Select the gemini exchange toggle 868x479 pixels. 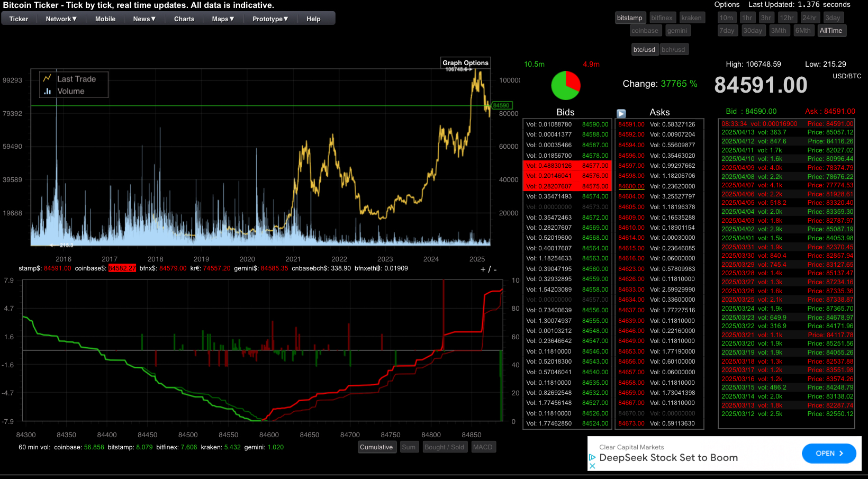tap(677, 31)
